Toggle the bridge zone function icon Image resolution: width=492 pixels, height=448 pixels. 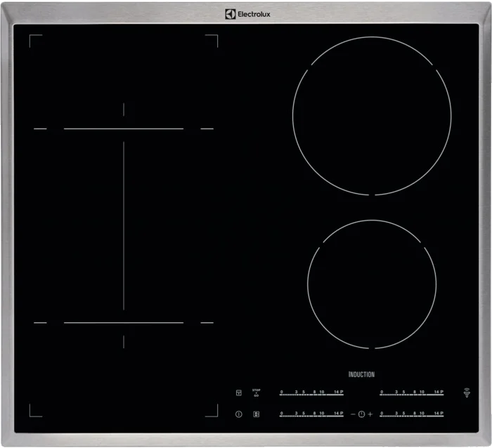pos(256,414)
